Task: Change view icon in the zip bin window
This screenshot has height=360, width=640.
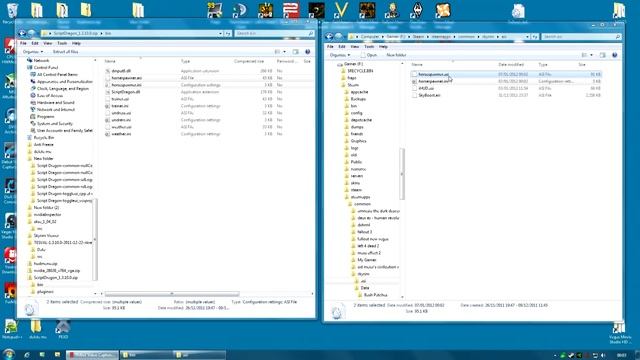Action: [x=278, y=52]
